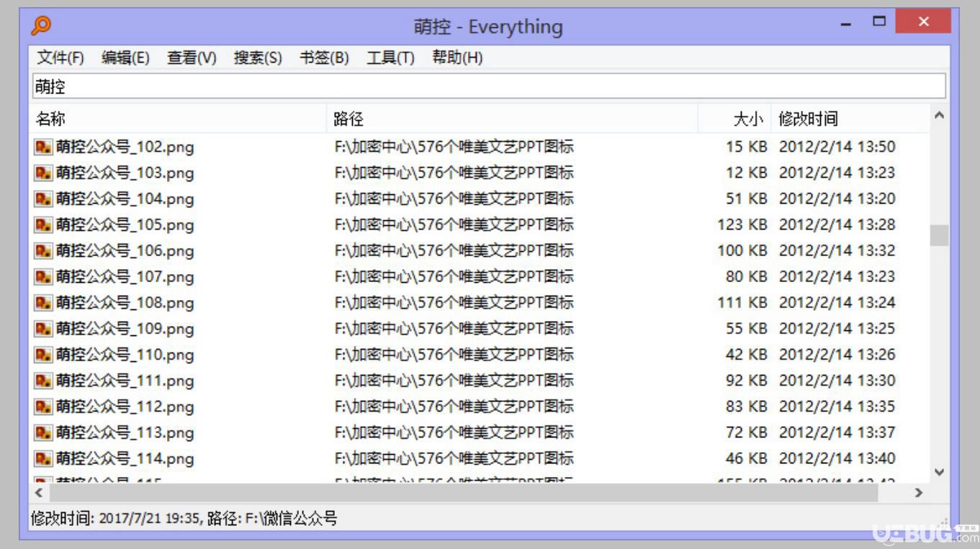Click the PNG icon beside 萌控公众号_107.png
The image size is (980, 549).
44,277
